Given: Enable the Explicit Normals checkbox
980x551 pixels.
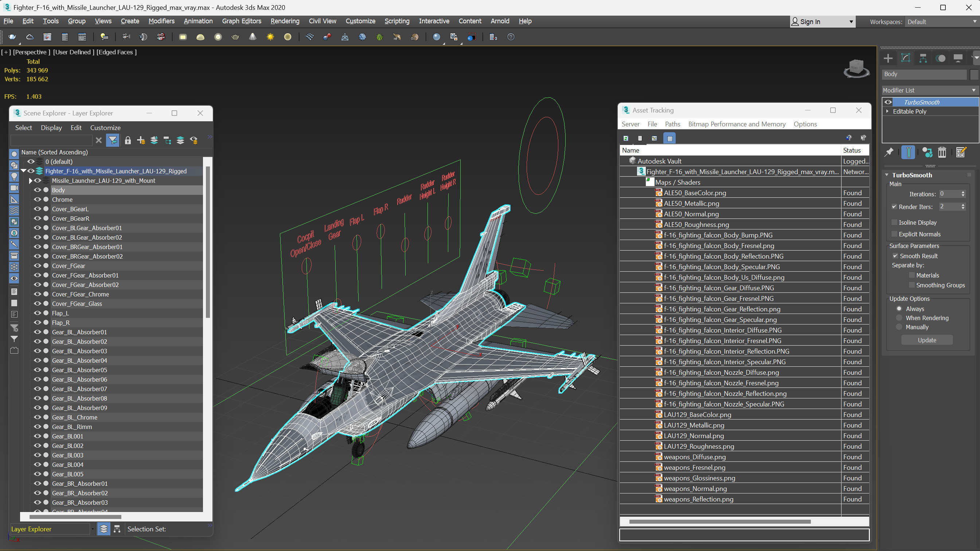Looking at the screenshot, I should [x=894, y=234].
